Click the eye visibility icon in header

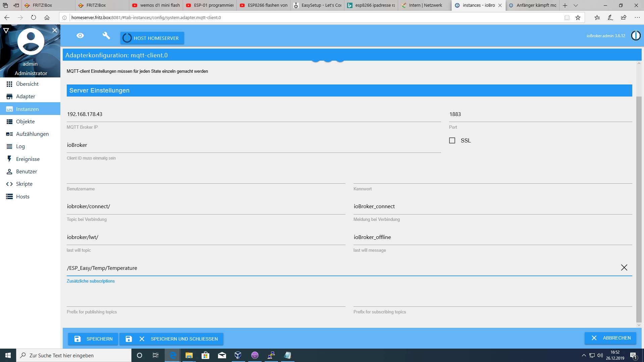pyautogui.click(x=80, y=36)
